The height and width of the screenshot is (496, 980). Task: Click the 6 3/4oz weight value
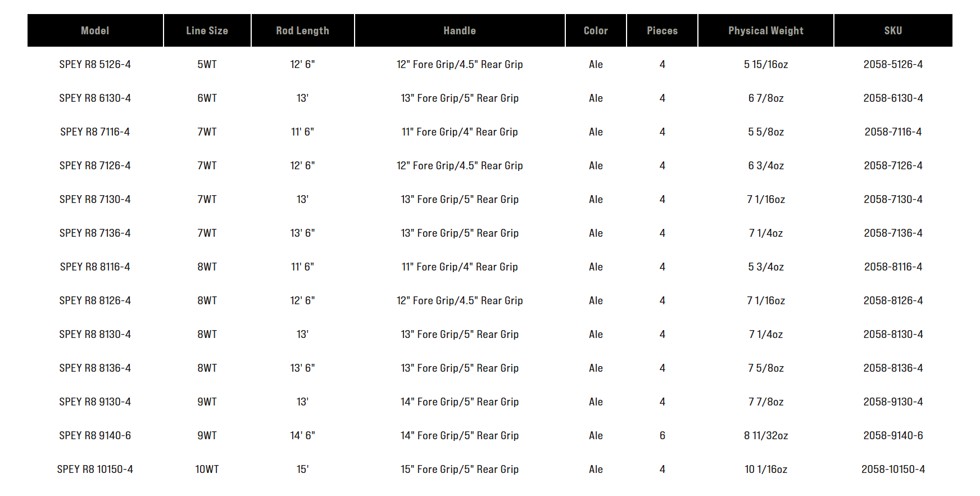pos(765,166)
